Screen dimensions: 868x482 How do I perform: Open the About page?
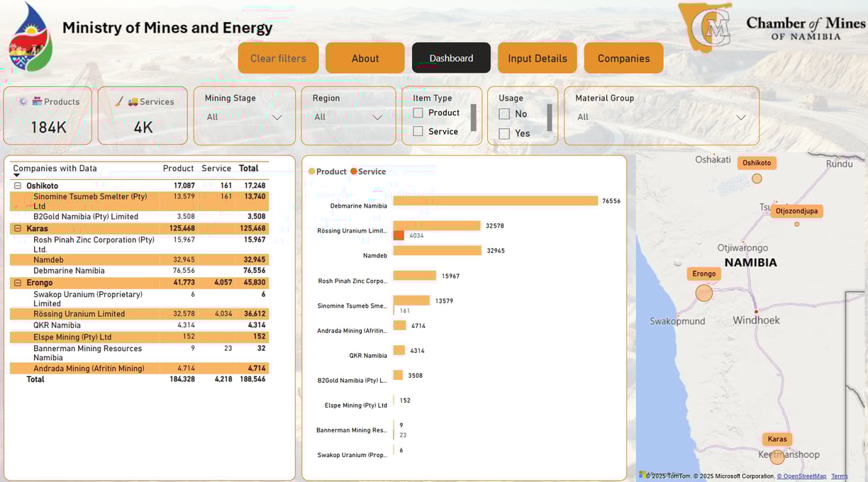click(365, 58)
